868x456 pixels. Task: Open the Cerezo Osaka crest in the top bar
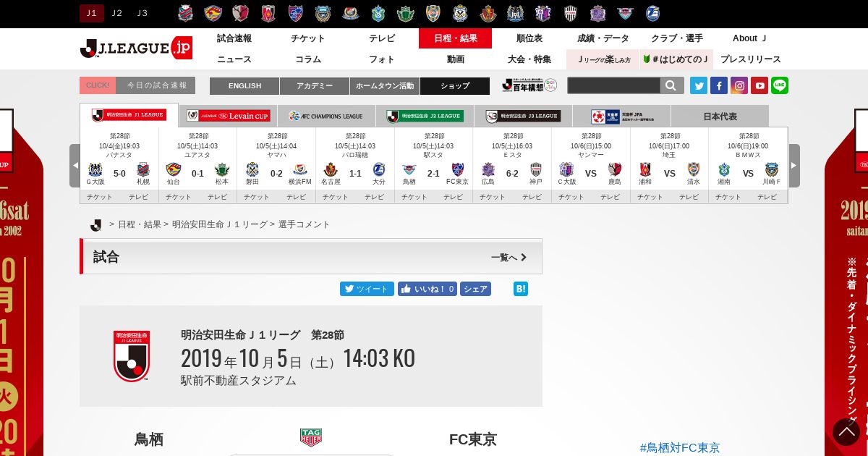pos(542,13)
